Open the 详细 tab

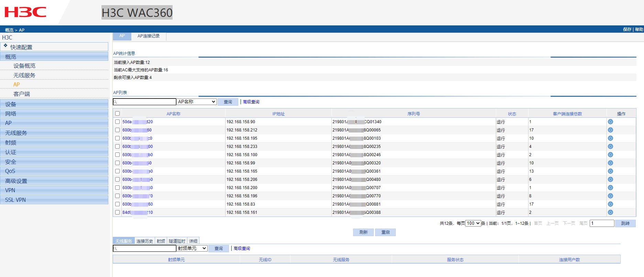pyautogui.click(x=193, y=241)
